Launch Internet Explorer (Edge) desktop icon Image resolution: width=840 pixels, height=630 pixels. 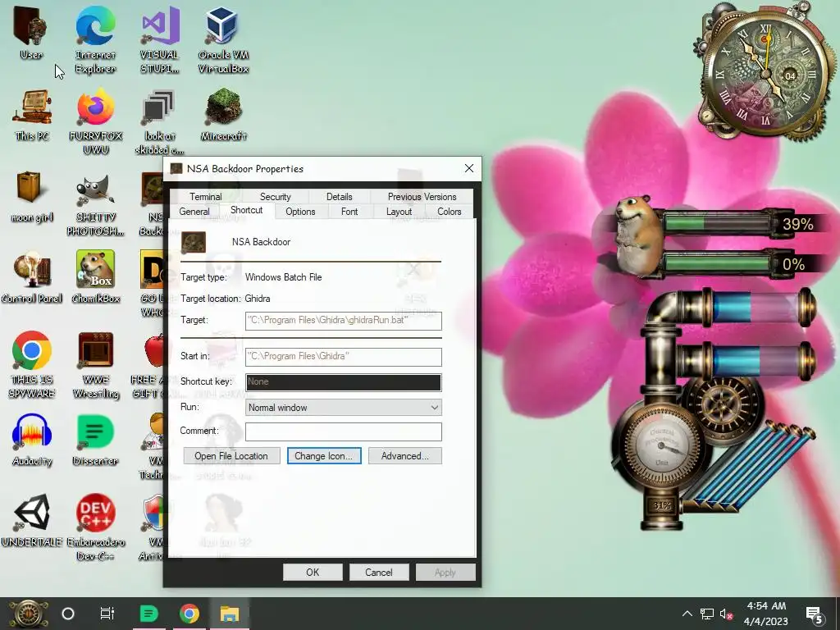[x=95, y=39]
